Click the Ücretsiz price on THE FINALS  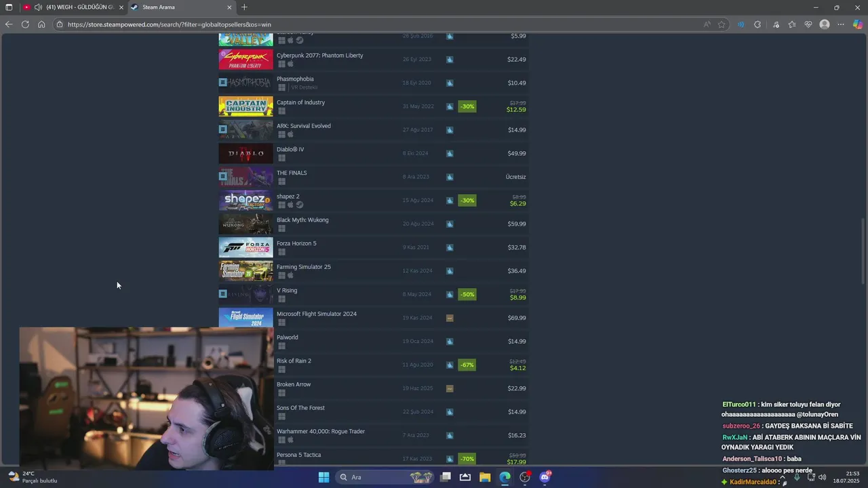coord(515,177)
